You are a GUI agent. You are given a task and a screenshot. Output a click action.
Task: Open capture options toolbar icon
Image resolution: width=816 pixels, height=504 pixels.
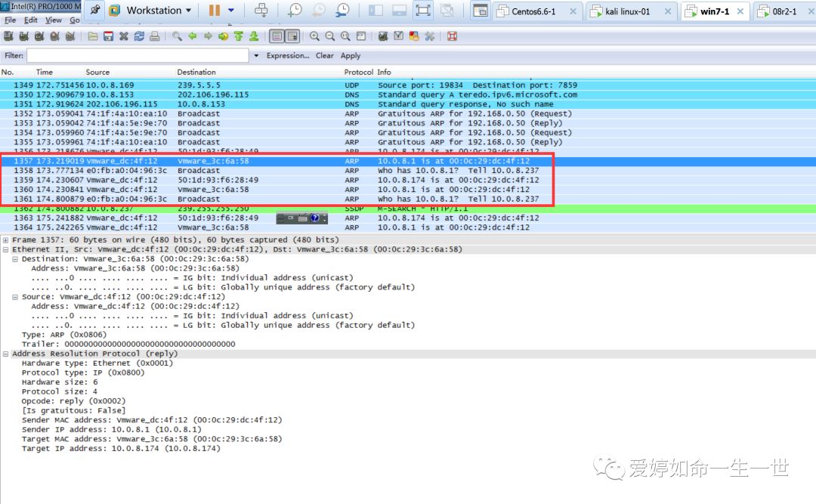24,36
